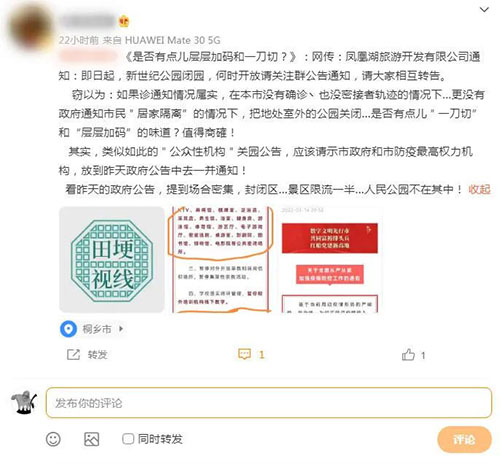
Task: Click the comment box 发布你的评论
Action: pyautogui.click(x=269, y=403)
